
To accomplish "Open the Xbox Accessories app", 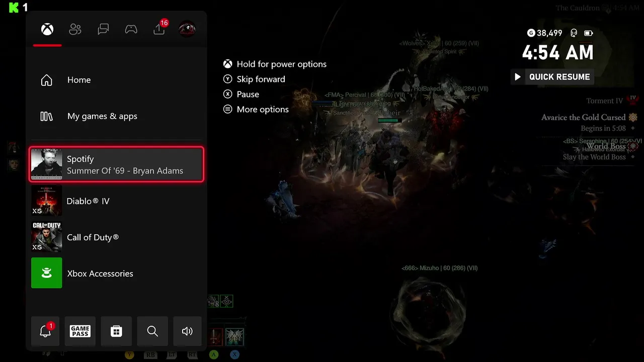I will point(116,274).
